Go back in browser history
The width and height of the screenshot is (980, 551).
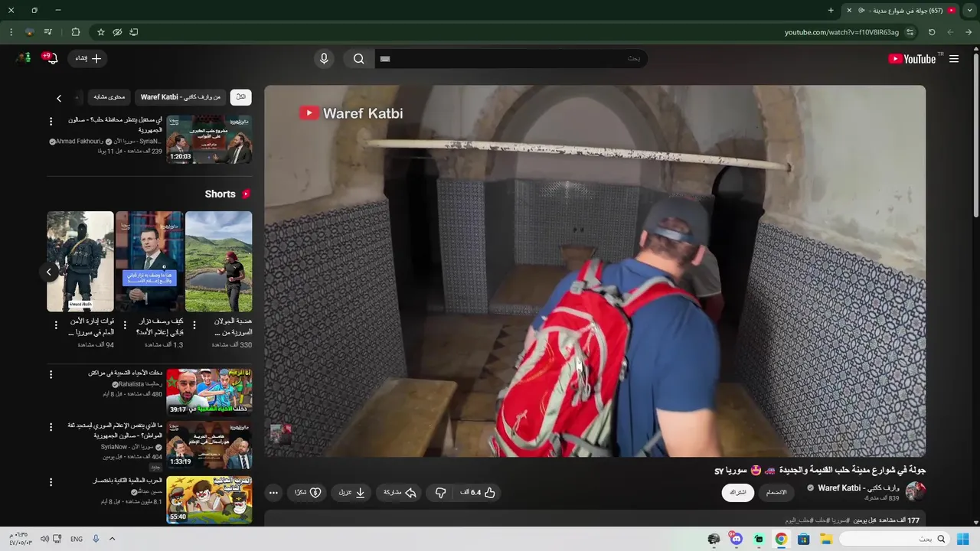[x=969, y=32]
